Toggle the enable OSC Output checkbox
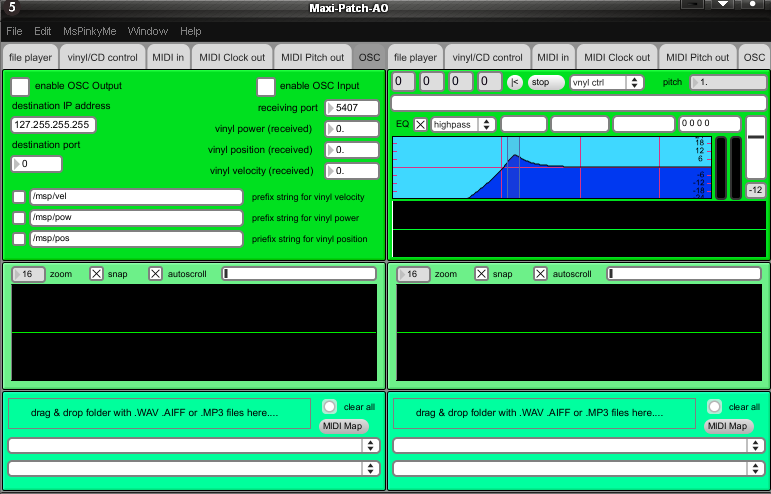Screen dimensions: 771x494 [x=20, y=87]
